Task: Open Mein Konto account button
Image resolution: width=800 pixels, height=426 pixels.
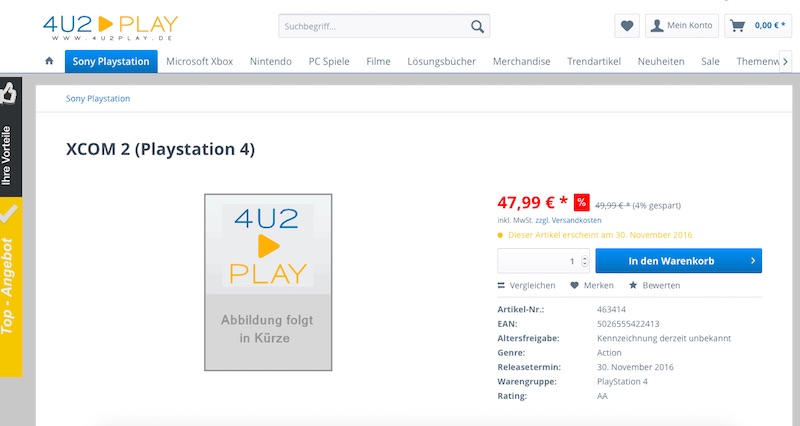Action: pos(682,26)
